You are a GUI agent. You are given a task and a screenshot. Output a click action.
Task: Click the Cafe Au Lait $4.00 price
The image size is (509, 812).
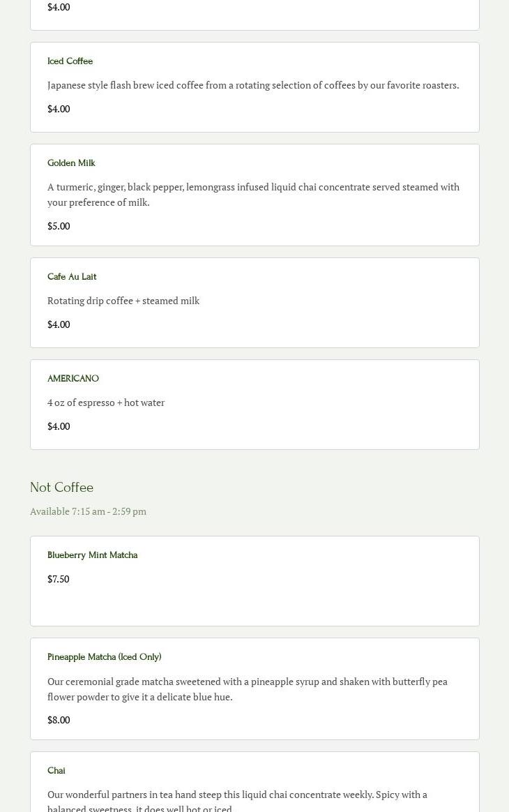(x=59, y=324)
